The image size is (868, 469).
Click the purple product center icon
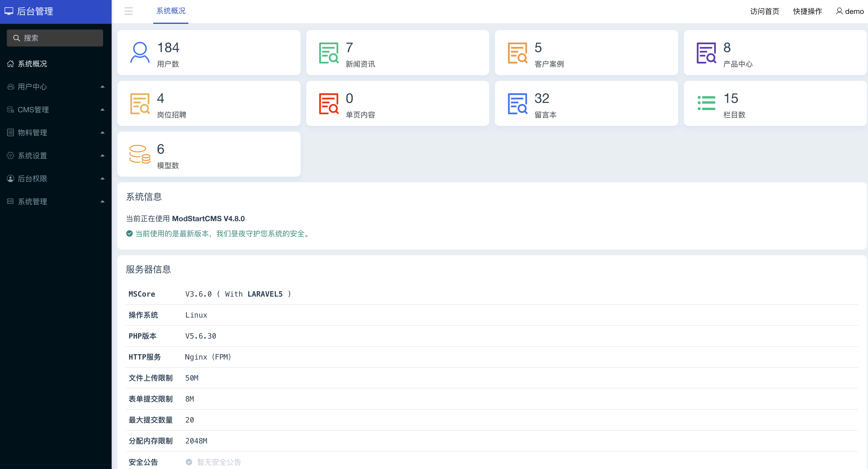coord(706,53)
